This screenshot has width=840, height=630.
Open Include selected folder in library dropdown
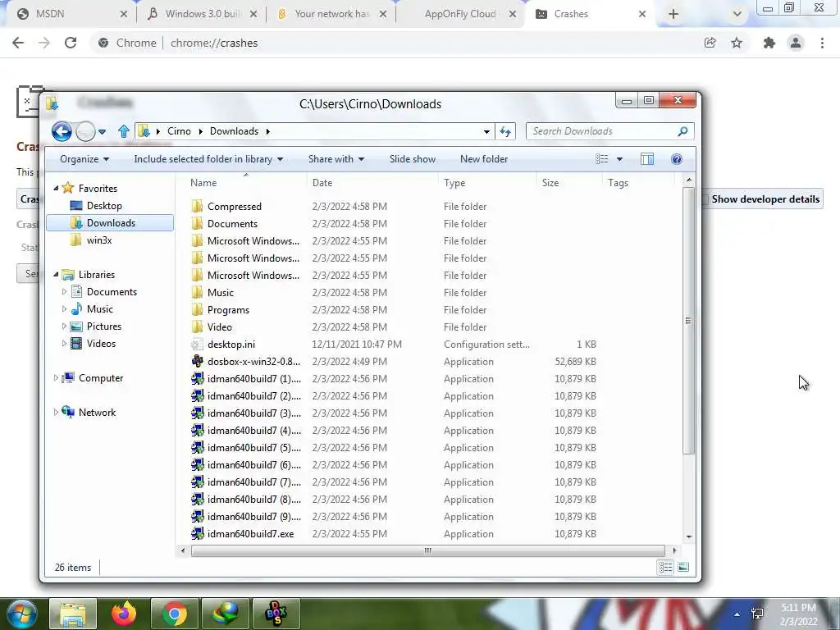(208, 159)
